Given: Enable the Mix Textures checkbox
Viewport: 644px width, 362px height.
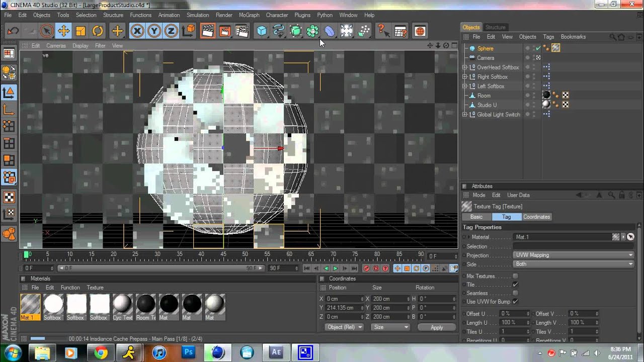Looking at the screenshot, I should [515, 276].
